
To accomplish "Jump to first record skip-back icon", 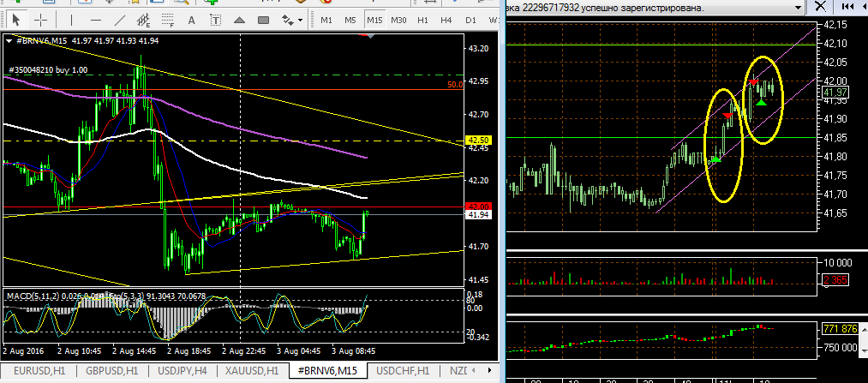I will pos(848,7).
